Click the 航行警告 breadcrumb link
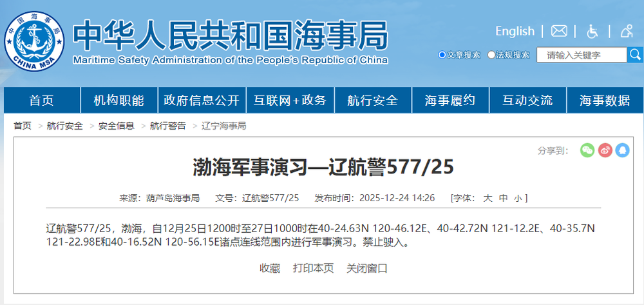 click(167, 126)
